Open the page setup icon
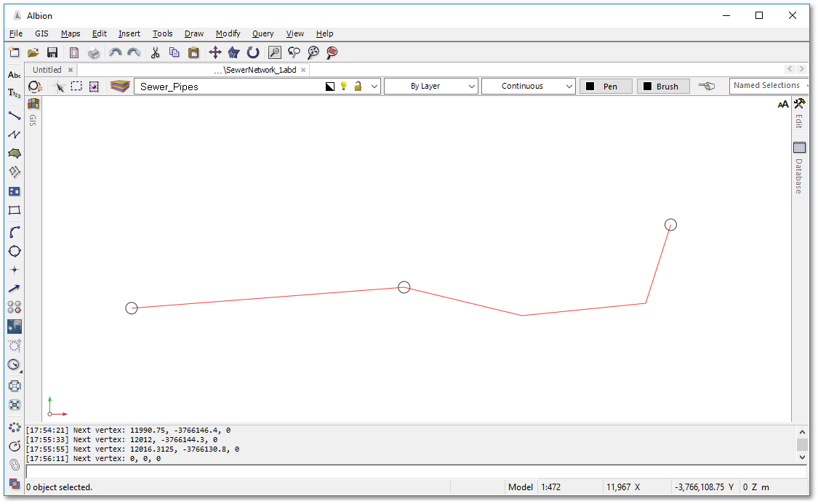The width and height of the screenshot is (818, 504). tap(74, 52)
